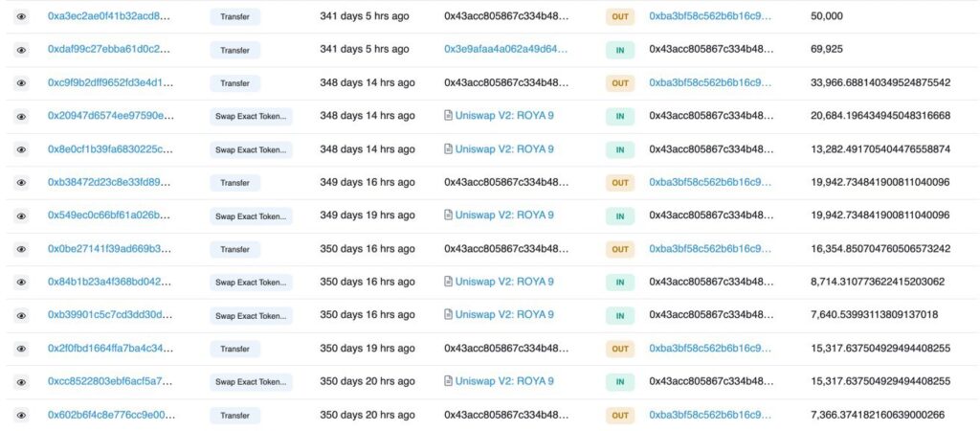Click eye icon beside 0x602b6f4c8e776cc9e00
Viewport: 980px width, 431px height.
[21, 415]
